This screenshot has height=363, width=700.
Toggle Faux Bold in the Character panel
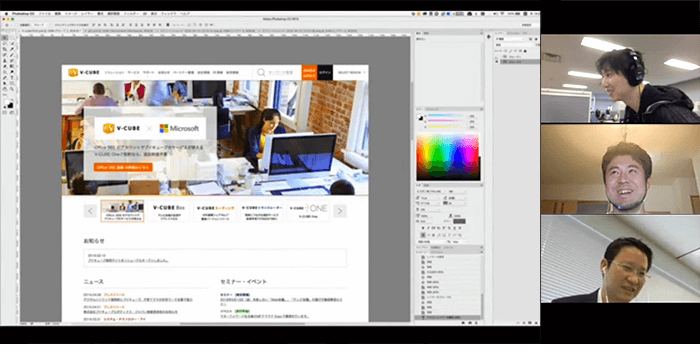[423, 228]
